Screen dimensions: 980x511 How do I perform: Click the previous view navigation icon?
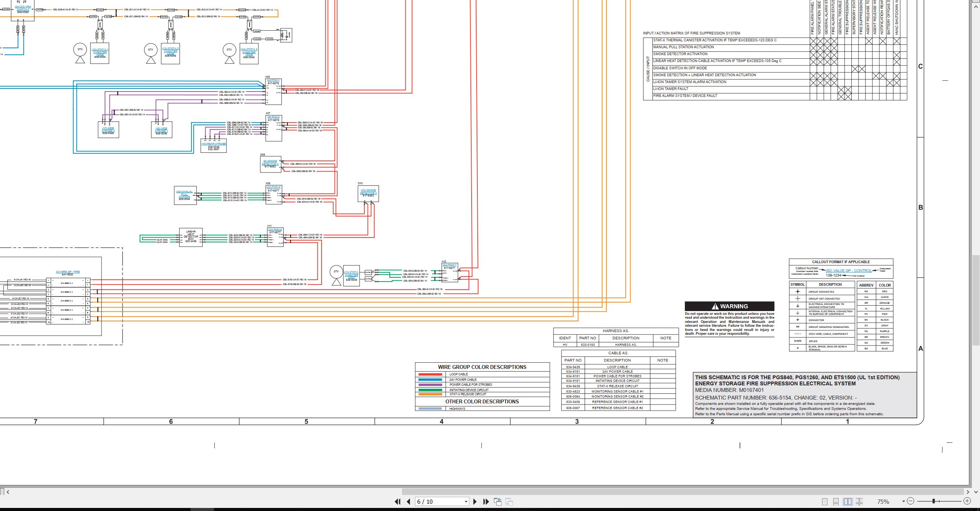pos(498,501)
